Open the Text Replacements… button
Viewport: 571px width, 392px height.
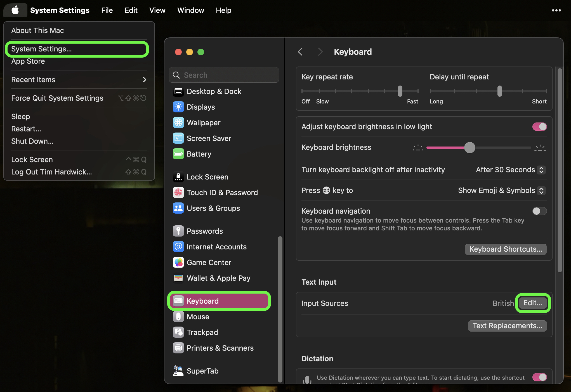pyautogui.click(x=507, y=326)
